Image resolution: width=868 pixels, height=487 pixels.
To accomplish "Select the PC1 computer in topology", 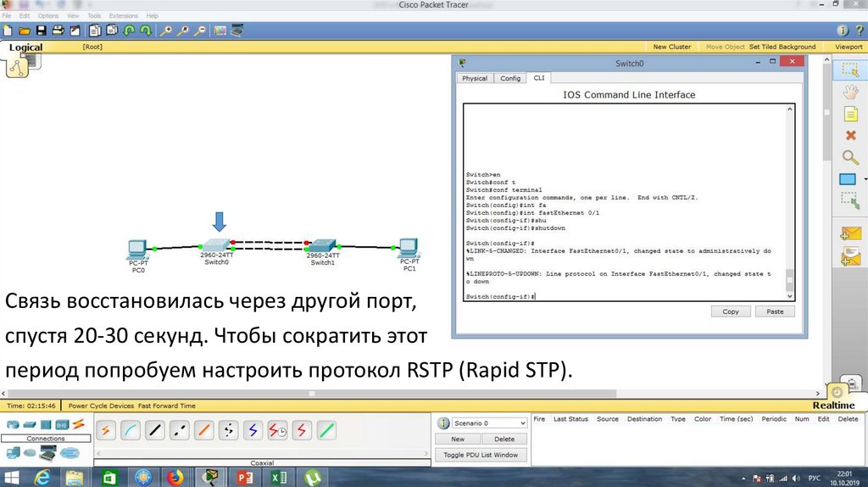I will point(409,249).
